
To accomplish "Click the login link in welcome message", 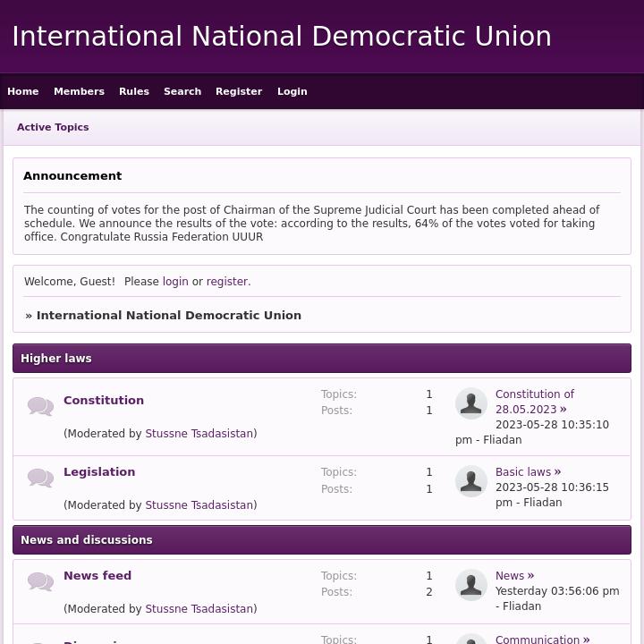I will (x=175, y=282).
